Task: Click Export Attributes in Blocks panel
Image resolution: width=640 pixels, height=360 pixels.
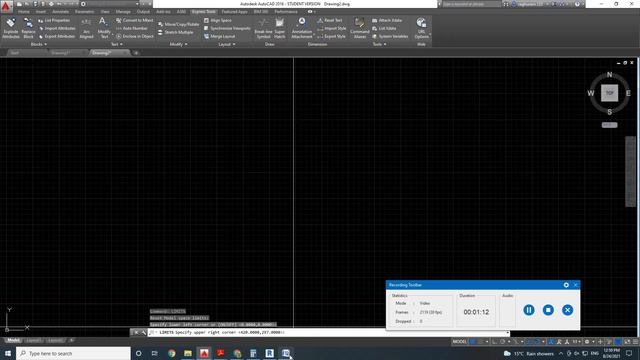Action: tap(57, 36)
